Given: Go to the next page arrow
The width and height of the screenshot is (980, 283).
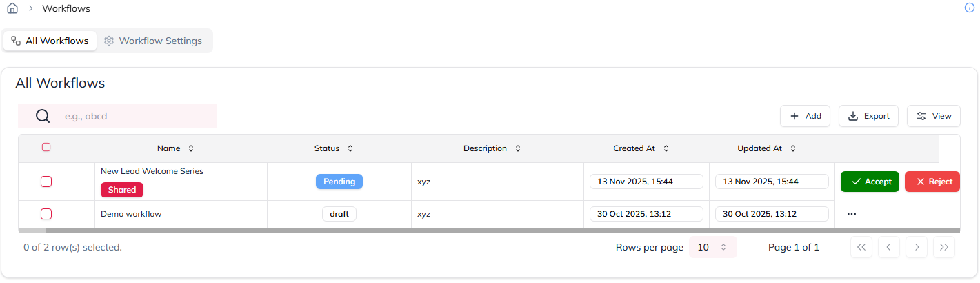Looking at the screenshot, I should click(x=917, y=247).
